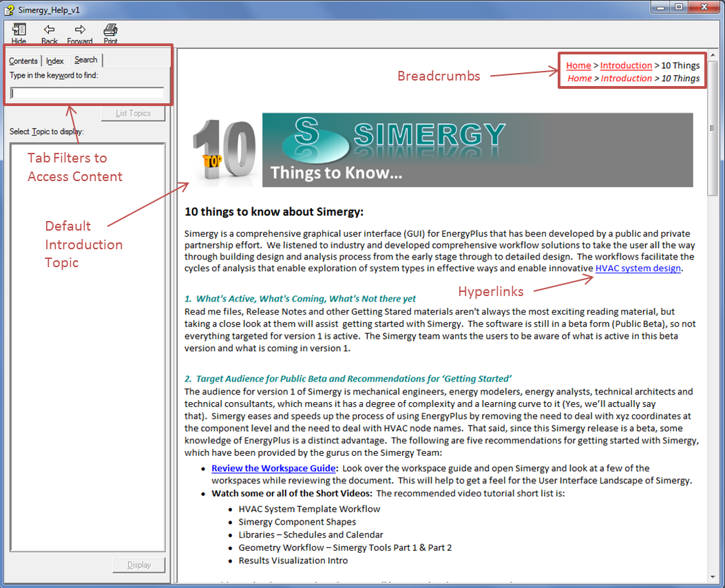Open the HVAC system design hyperlink

click(x=638, y=269)
